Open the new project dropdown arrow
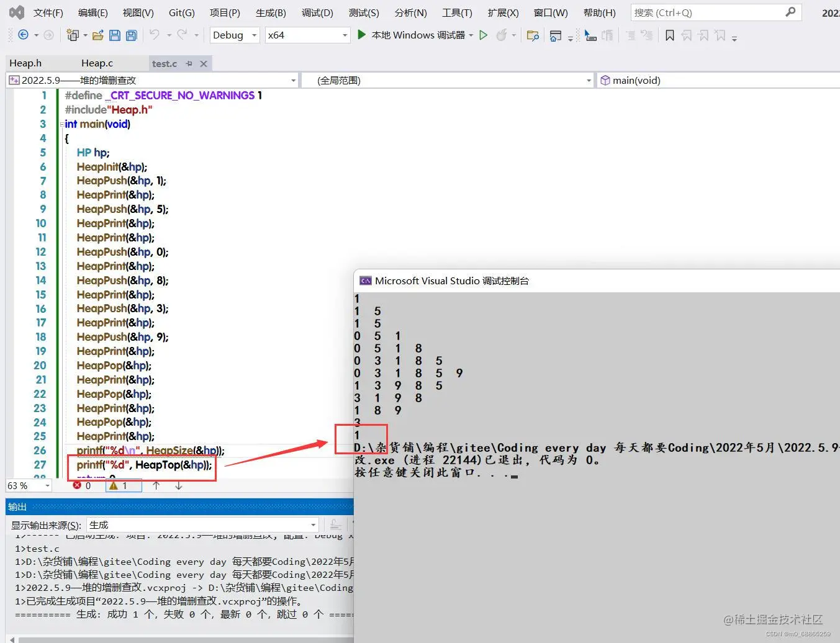 (x=85, y=35)
